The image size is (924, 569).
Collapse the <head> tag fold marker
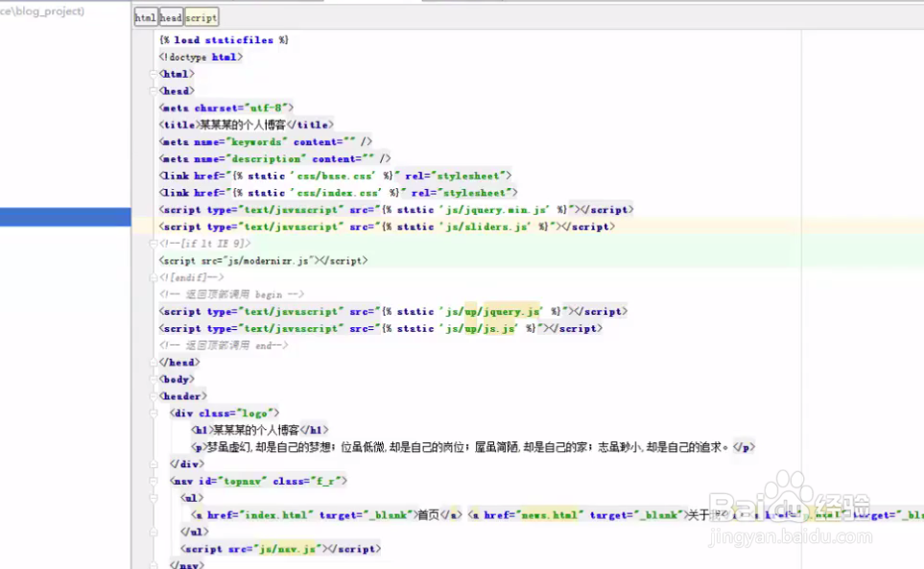(154, 91)
